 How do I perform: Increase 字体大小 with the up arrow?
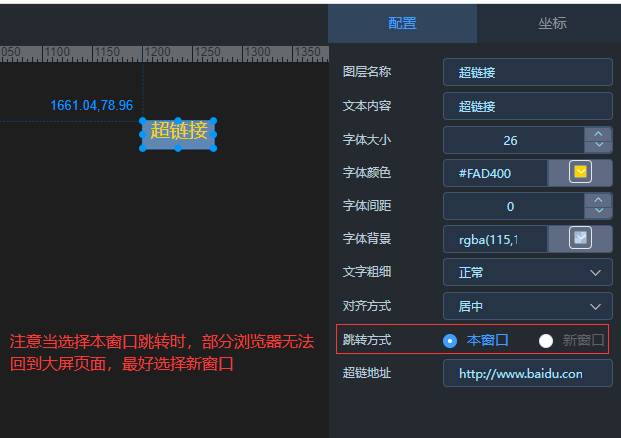[x=598, y=133]
